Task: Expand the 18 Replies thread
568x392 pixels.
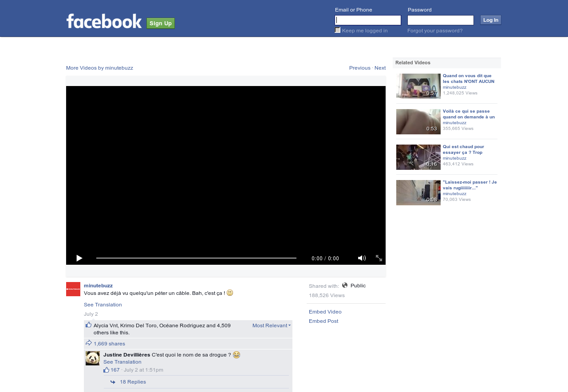Action: pyautogui.click(x=133, y=382)
